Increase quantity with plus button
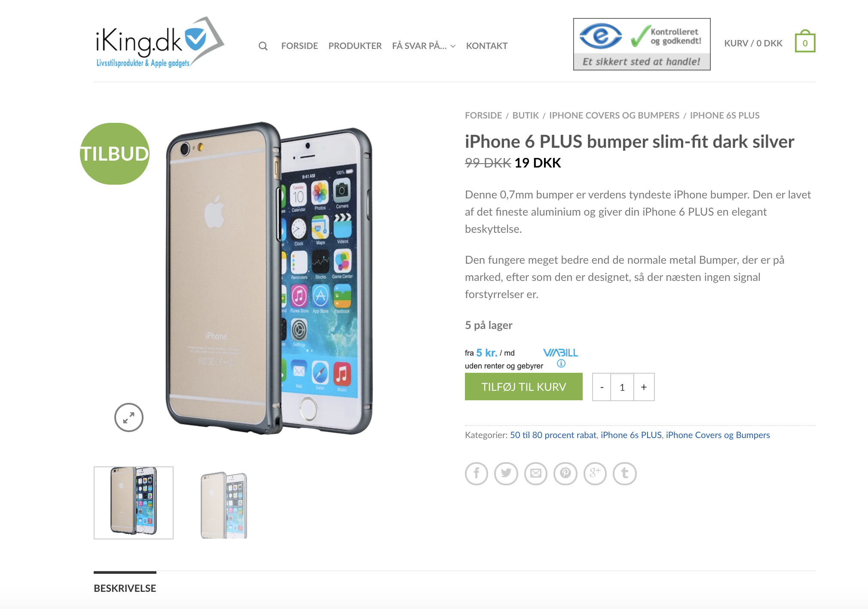Viewport: 868px width, 609px height. click(x=644, y=387)
